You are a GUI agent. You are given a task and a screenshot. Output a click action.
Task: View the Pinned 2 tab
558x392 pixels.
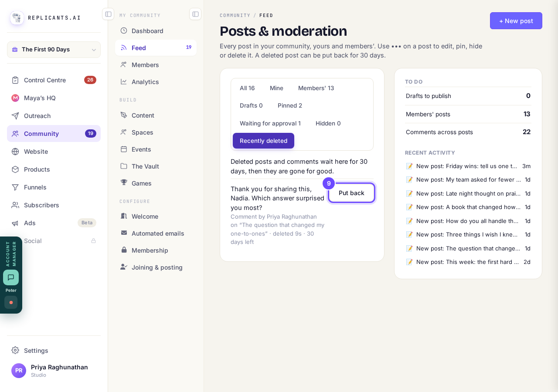pyautogui.click(x=290, y=105)
